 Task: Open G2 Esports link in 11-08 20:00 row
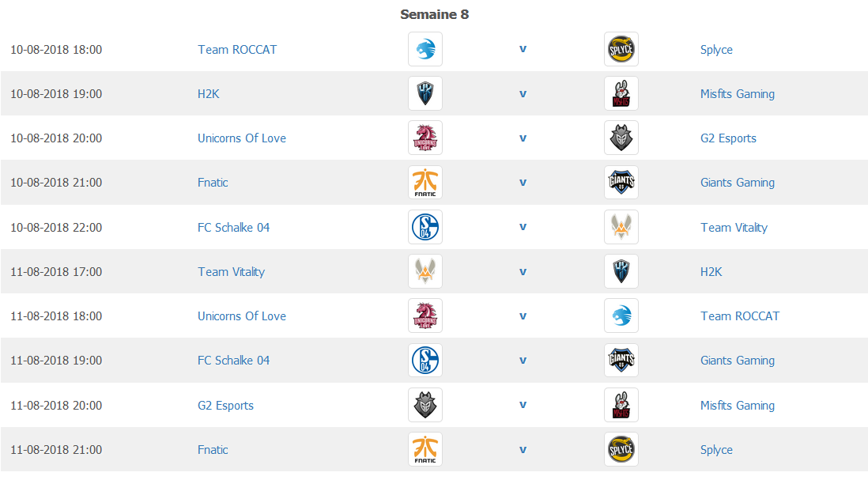tap(225, 405)
